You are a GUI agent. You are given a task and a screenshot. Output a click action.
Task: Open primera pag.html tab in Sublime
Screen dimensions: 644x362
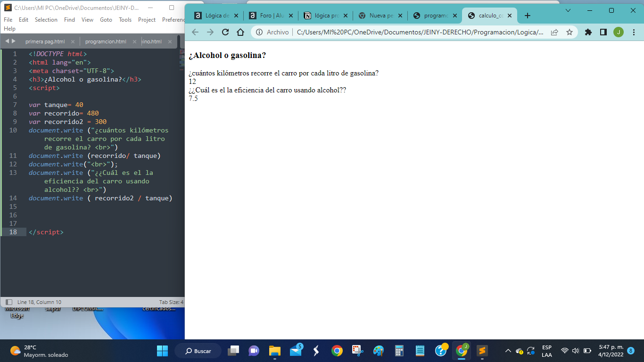[45, 41]
